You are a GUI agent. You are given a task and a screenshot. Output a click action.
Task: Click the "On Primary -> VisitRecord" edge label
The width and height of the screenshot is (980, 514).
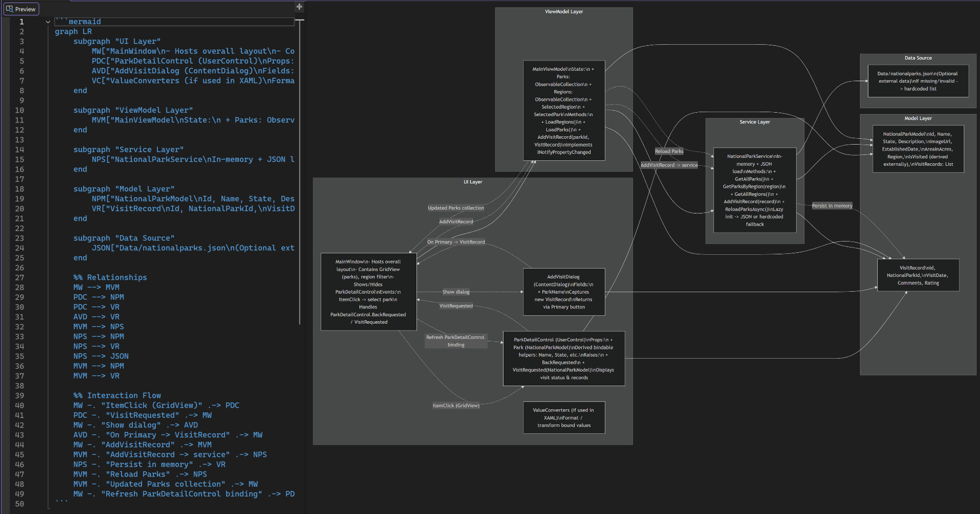tap(456, 242)
